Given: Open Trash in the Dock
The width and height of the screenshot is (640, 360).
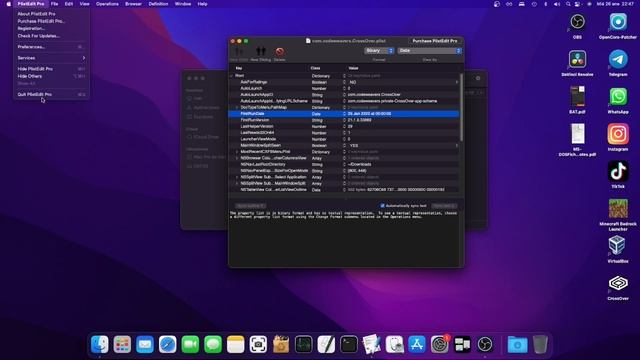Looking at the screenshot, I should [x=540, y=344].
